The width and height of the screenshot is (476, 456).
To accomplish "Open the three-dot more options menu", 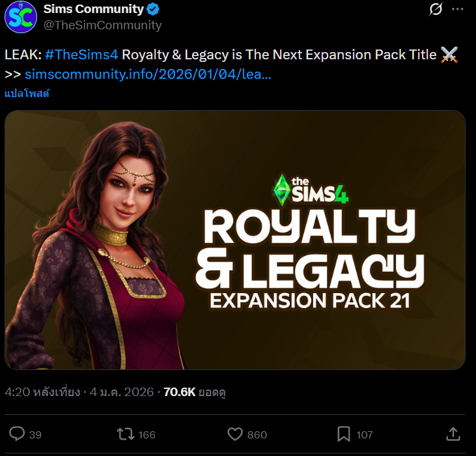I will [457, 10].
